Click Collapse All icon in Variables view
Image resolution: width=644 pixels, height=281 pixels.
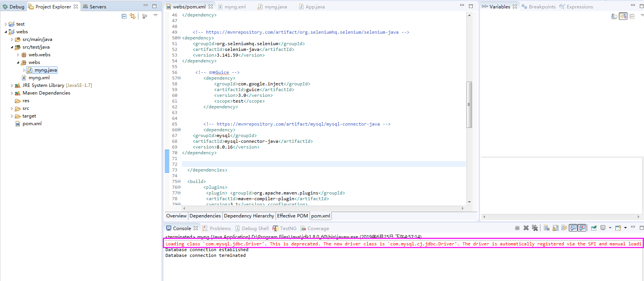point(632,16)
